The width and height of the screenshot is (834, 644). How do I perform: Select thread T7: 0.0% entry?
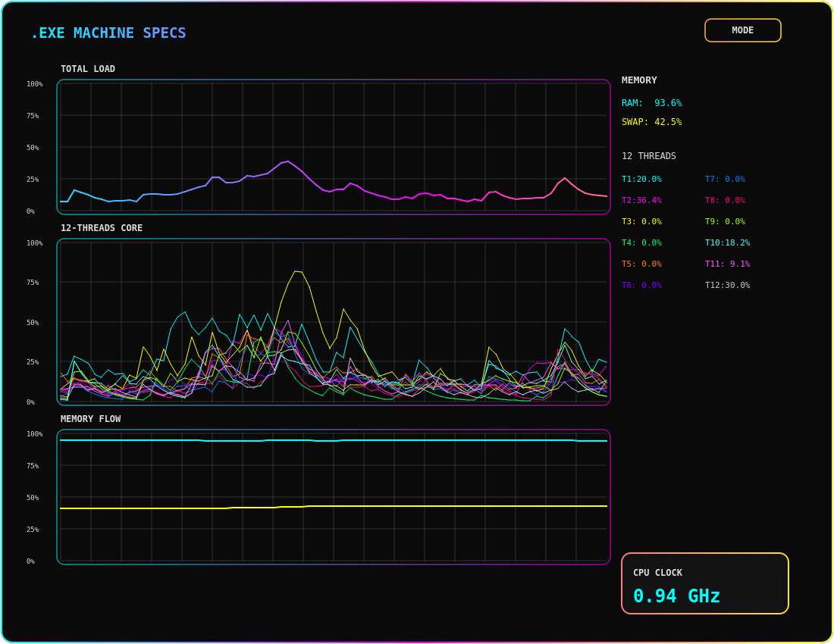[x=725, y=179]
